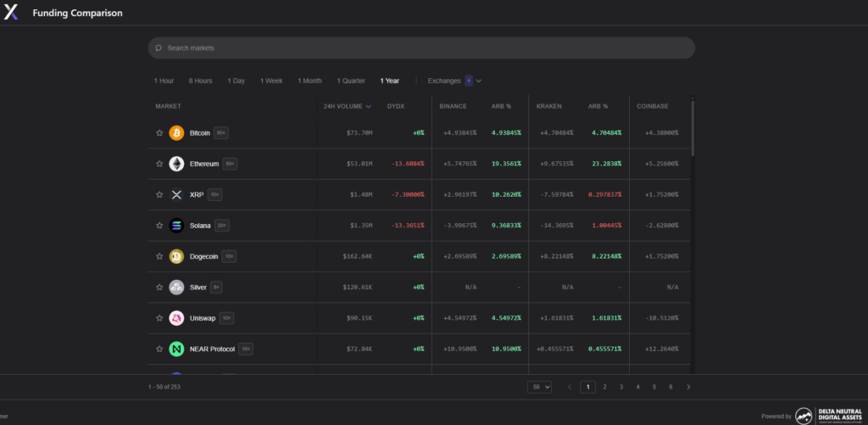Click Silver's 5x leverage badge

[x=216, y=288]
